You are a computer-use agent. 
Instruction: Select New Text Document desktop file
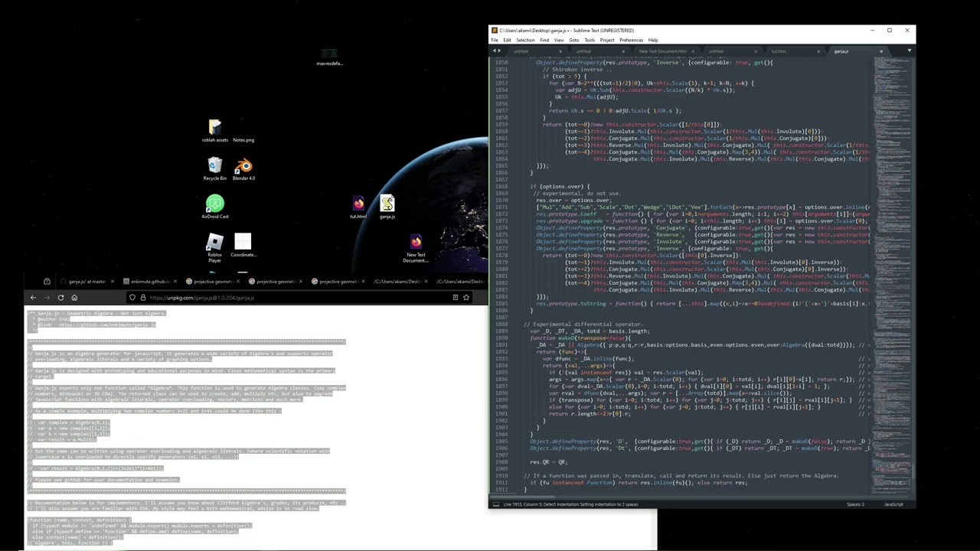[x=416, y=249]
